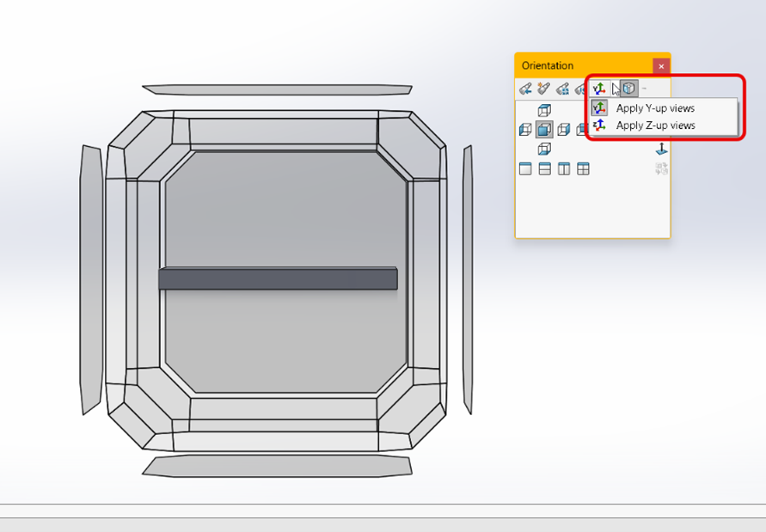Screen dimensions: 766x532
Task: Click the greyed Link Views icon
Action: pos(661,169)
